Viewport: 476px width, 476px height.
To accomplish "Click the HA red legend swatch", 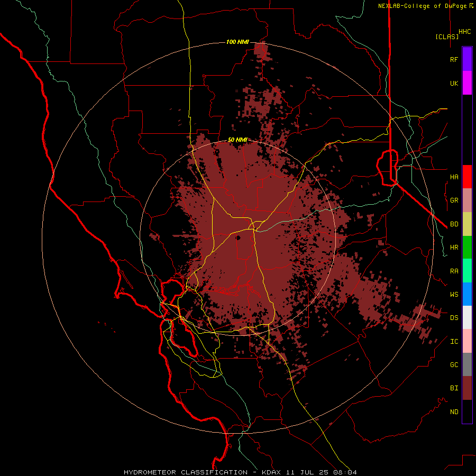I will pyautogui.click(x=467, y=177).
